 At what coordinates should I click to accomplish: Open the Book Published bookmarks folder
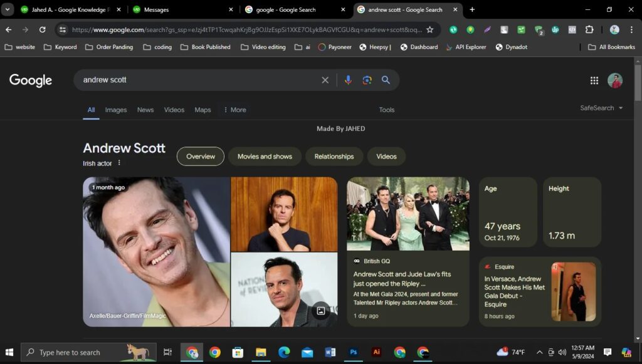click(x=206, y=47)
